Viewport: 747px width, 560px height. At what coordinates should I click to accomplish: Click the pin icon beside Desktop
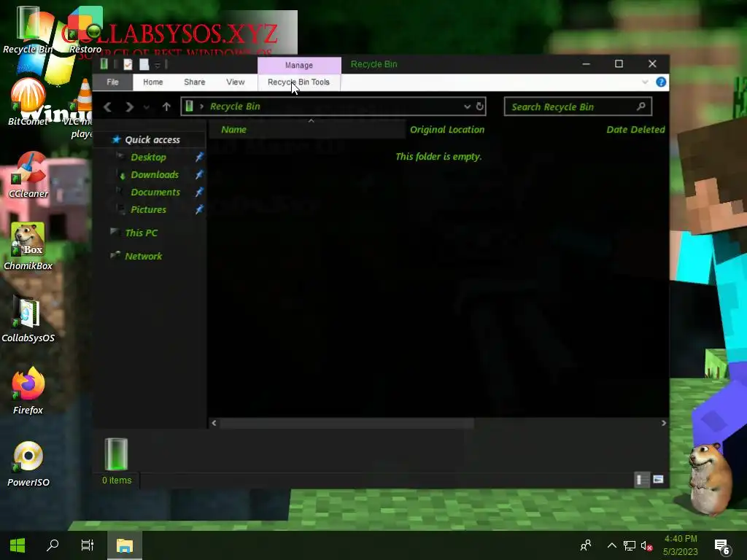(x=199, y=157)
